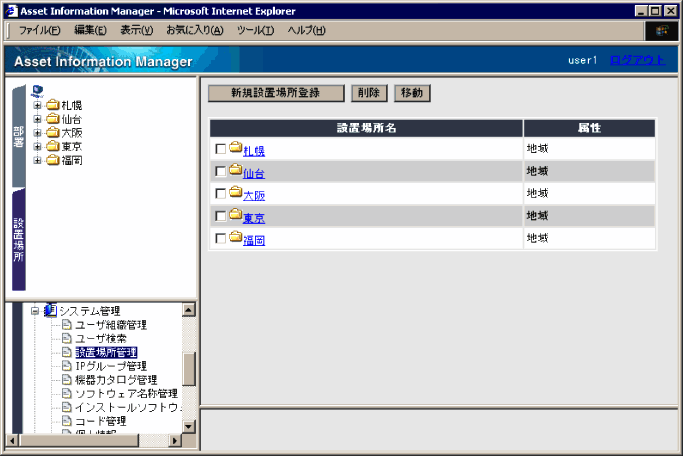Click page icon next to ユーザ組織管理
Image resolution: width=683 pixels, height=456 pixels.
click(x=66, y=324)
